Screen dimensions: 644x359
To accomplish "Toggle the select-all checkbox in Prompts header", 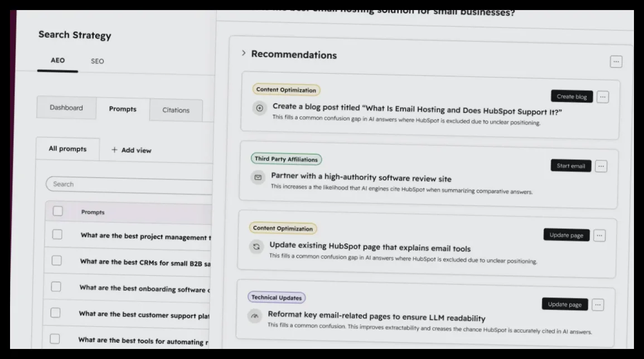I will pos(58,212).
